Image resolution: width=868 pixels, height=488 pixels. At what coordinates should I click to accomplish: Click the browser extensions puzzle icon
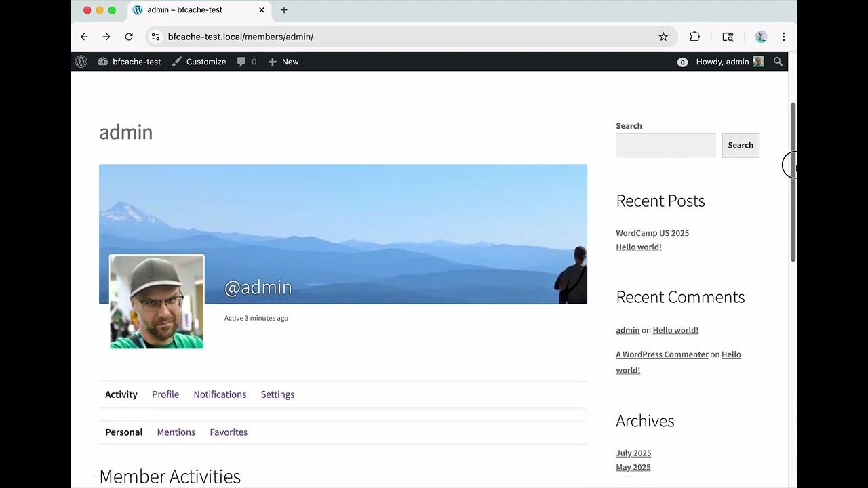[x=694, y=37]
